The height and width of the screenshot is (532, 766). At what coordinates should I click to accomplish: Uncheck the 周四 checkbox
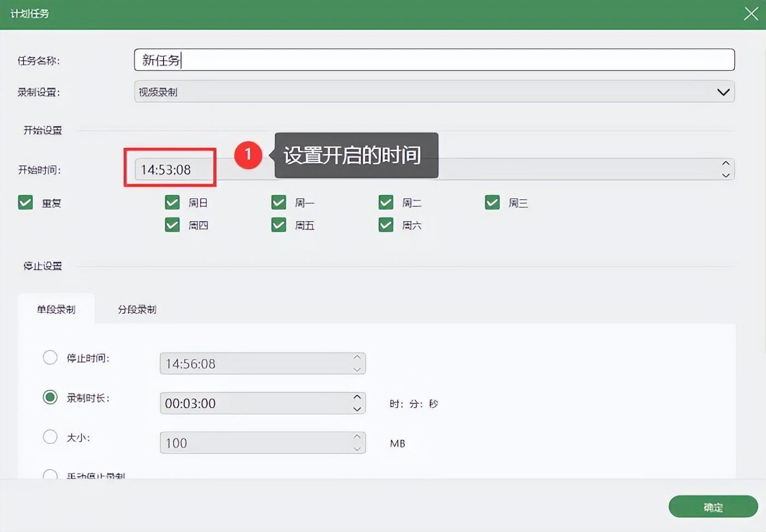coord(172,225)
